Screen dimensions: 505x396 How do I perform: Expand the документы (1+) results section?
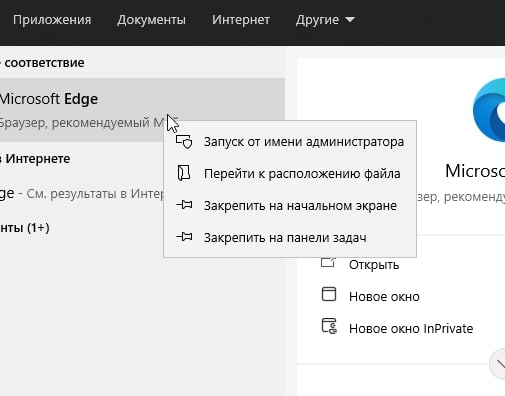tap(25, 228)
